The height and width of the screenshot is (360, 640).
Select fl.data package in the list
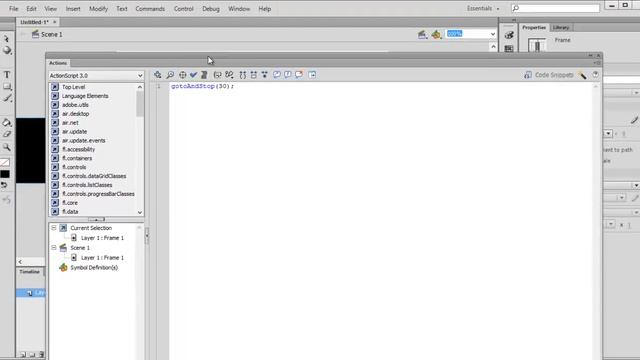70,212
